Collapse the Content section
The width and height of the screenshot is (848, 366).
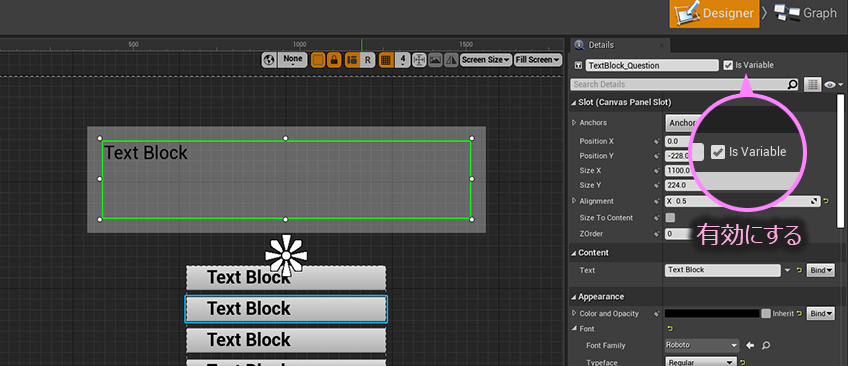(574, 253)
